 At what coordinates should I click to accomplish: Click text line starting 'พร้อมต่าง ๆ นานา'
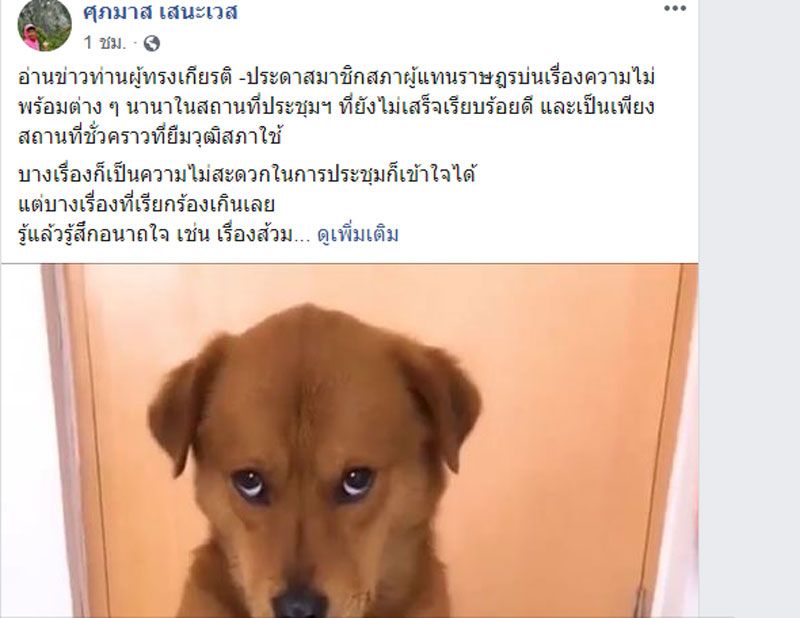tap(336, 107)
